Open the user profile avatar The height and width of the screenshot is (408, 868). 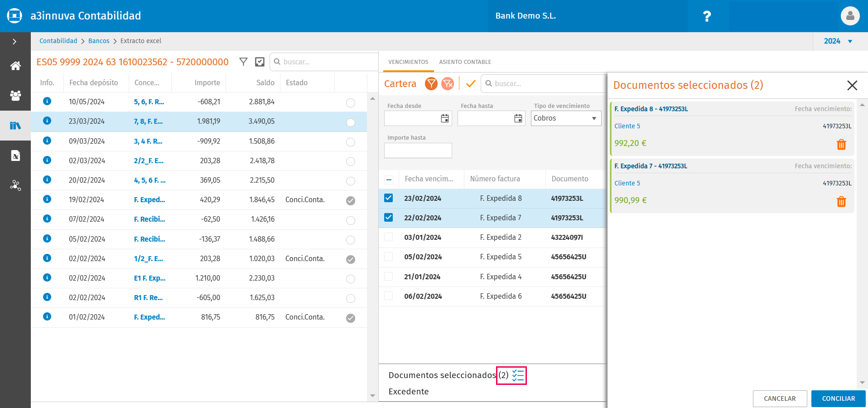pos(850,16)
